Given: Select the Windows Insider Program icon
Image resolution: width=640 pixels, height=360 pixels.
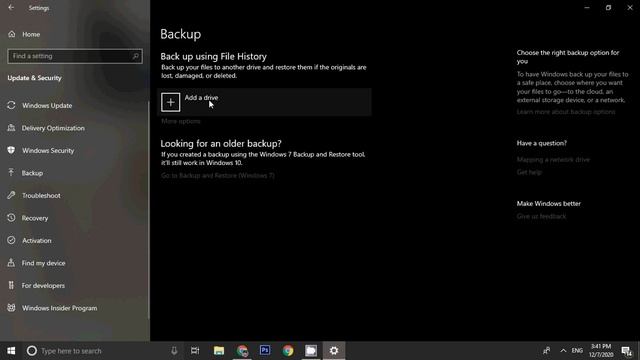Looking at the screenshot, I should click(11, 308).
